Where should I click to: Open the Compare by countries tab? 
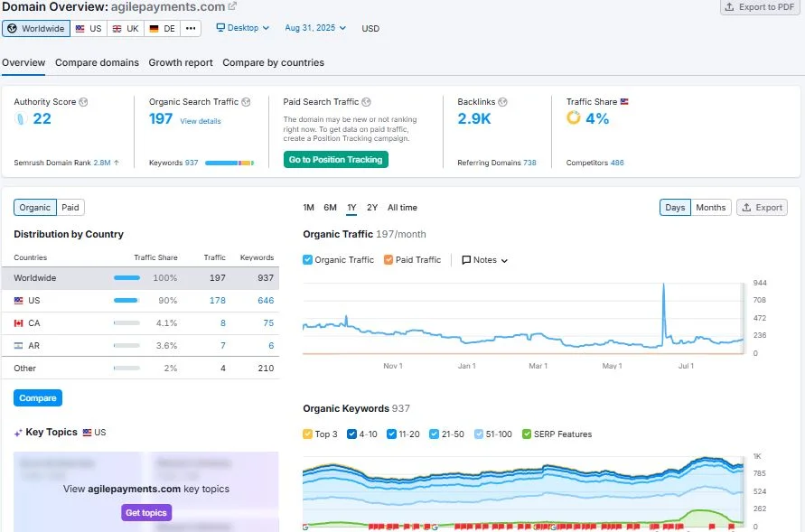click(x=273, y=62)
